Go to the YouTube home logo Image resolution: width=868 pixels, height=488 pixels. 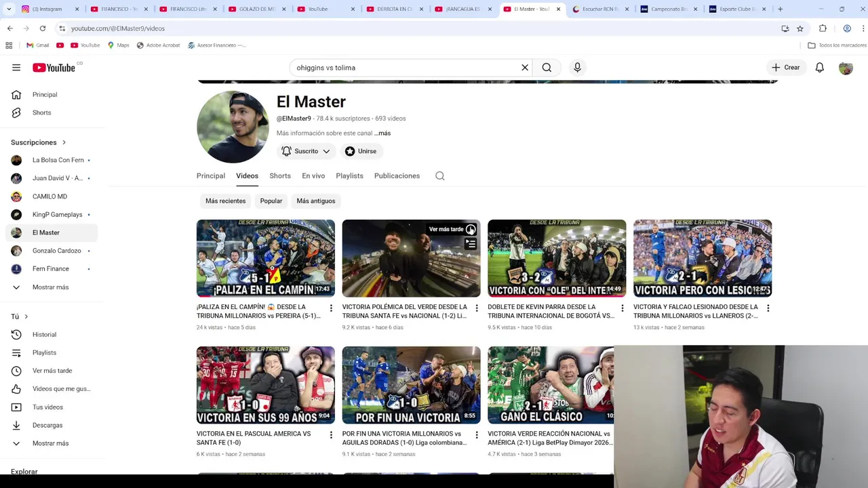(x=54, y=68)
